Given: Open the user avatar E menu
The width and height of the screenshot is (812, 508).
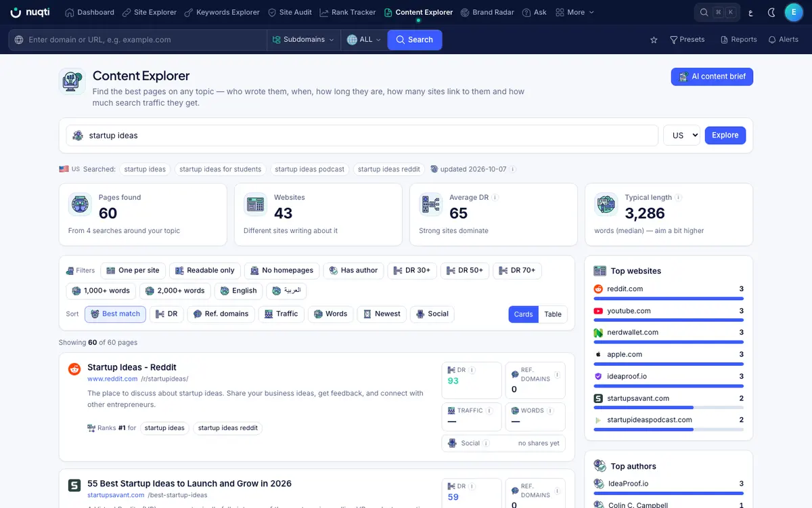Looking at the screenshot, I should click(794, 12).
